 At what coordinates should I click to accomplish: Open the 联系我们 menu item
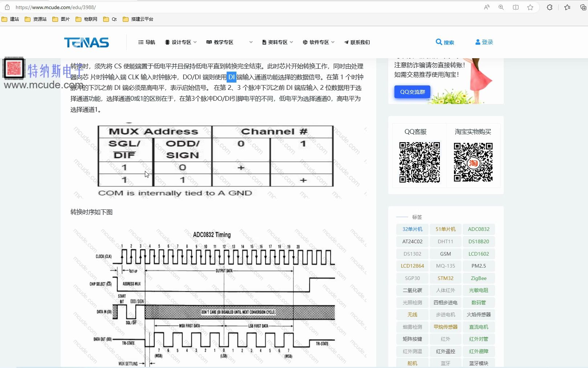point(357,42)
